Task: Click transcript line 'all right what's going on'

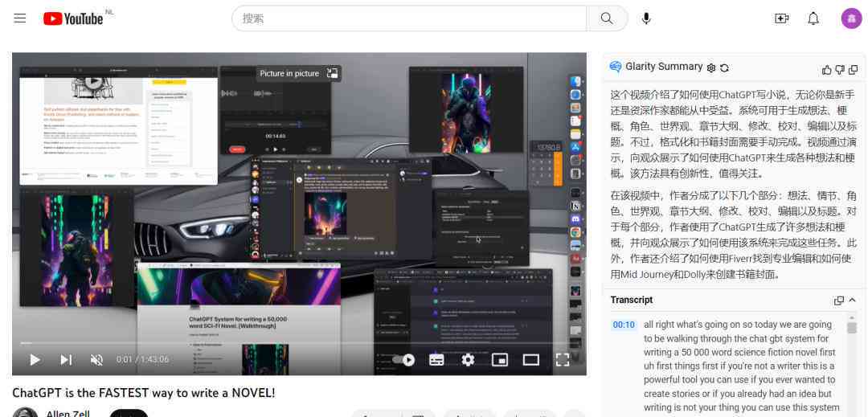Action: click(x=737, y=325)
